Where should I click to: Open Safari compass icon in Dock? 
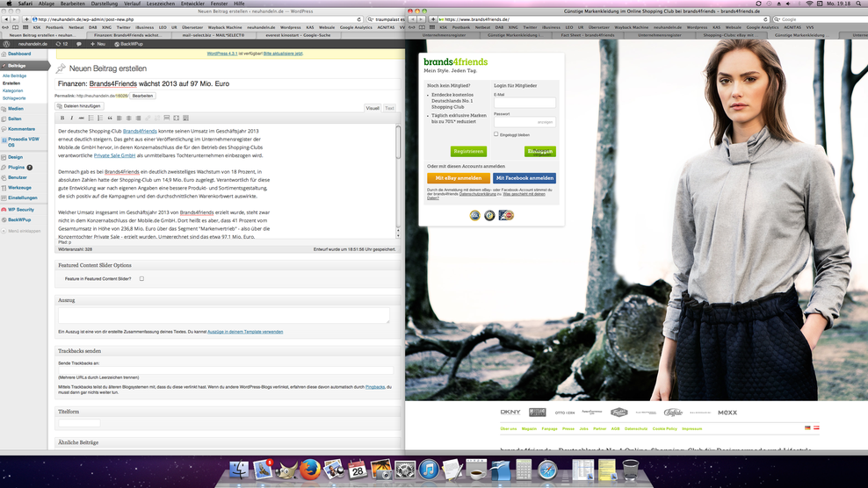click(x=547, y=470)
